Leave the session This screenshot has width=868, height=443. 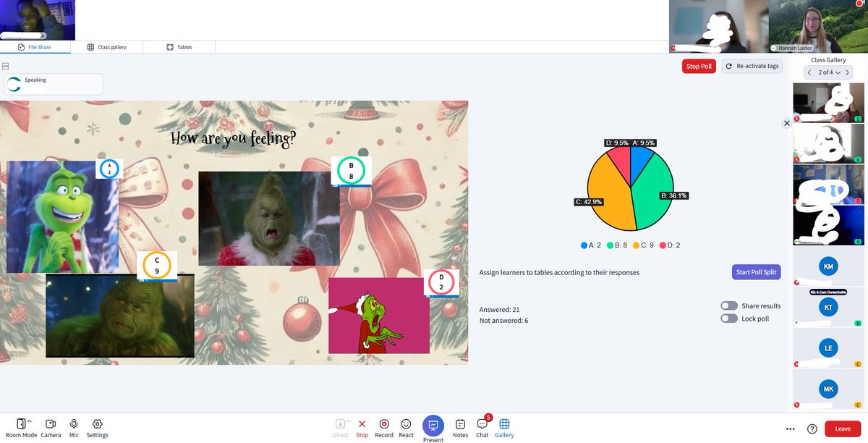click(843, 429)
